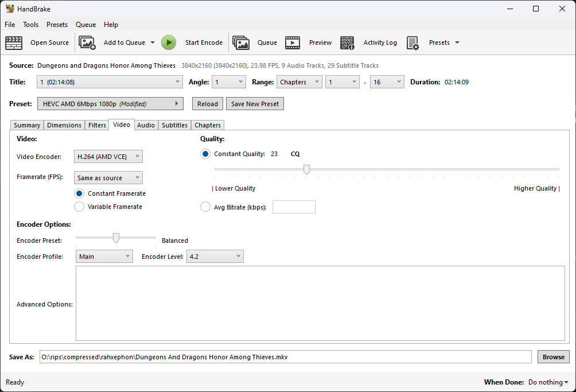Click the Presets toolbar icon

[x=413, y=42]
